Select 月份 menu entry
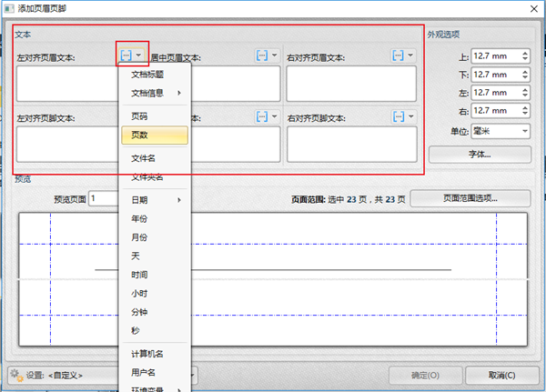The width and height of the screenshot is (546, 392). (155, 237)
